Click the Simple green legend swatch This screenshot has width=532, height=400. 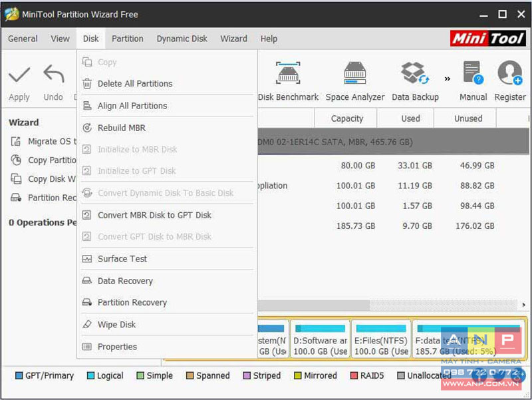[x=140, y=375]
